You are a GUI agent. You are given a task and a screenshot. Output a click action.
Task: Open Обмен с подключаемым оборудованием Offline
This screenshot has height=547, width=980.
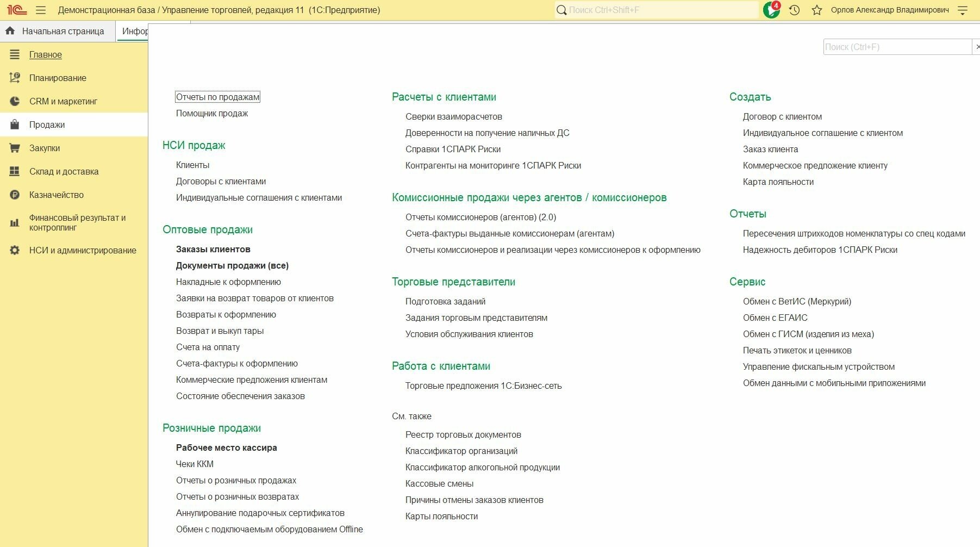[270, 529]
